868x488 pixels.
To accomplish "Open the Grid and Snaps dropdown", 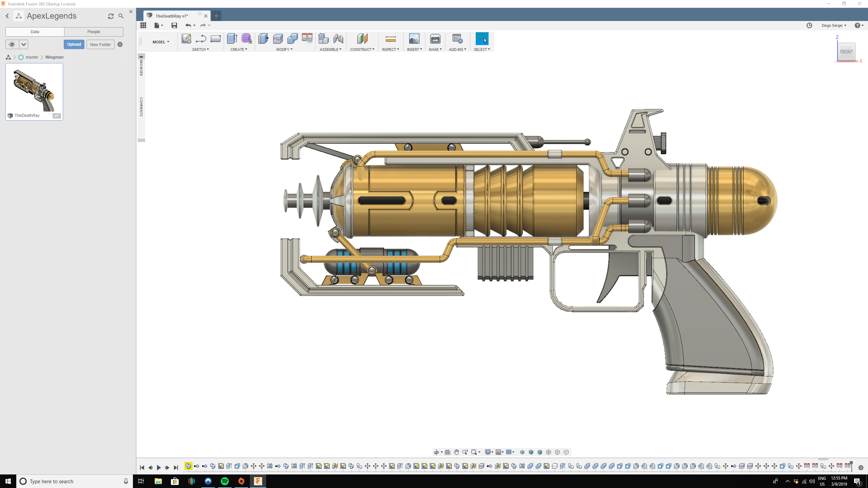I will click(x=499, y=452).
